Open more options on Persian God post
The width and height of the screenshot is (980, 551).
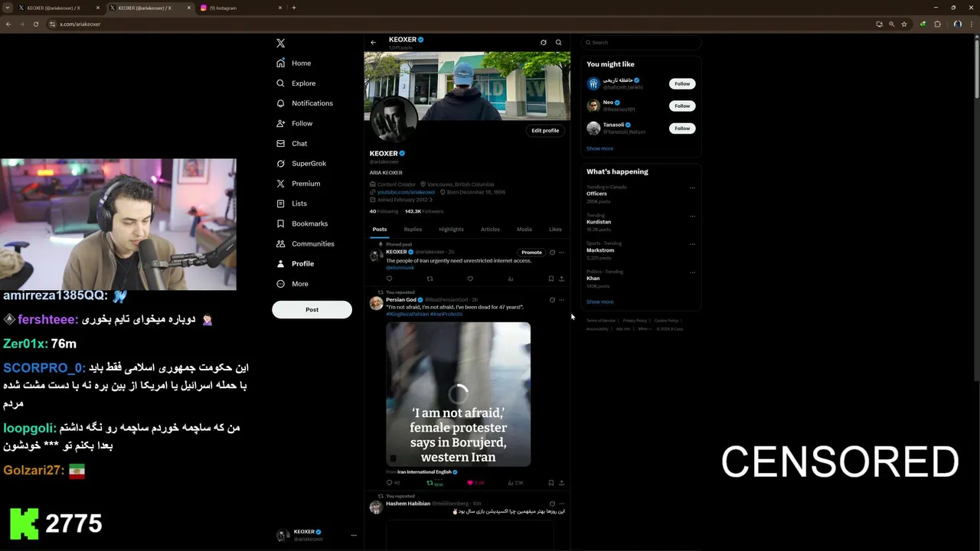click(561, 300)
